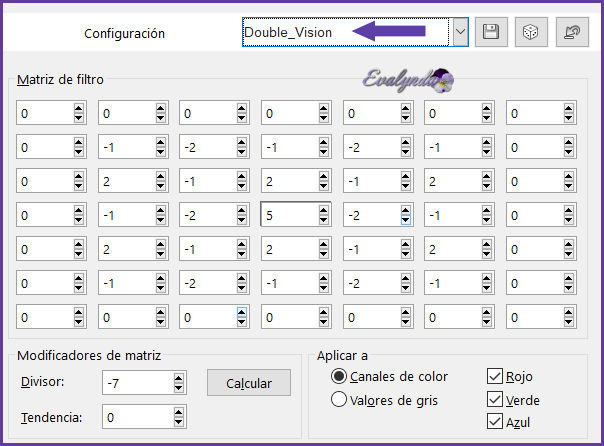This screenshot has width=604, height=446.
Task: Decrement the center matrix cell value 5
Action: pos(324,220)
